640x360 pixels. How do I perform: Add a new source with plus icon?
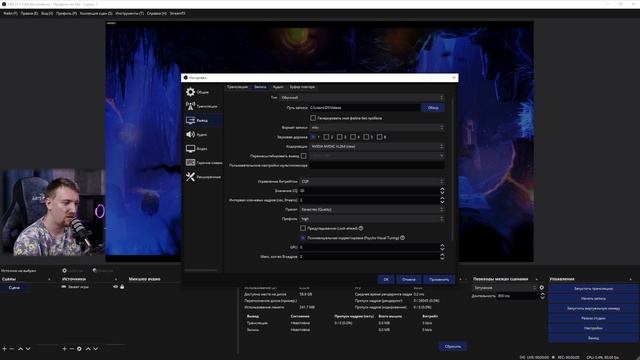[64, 349]
